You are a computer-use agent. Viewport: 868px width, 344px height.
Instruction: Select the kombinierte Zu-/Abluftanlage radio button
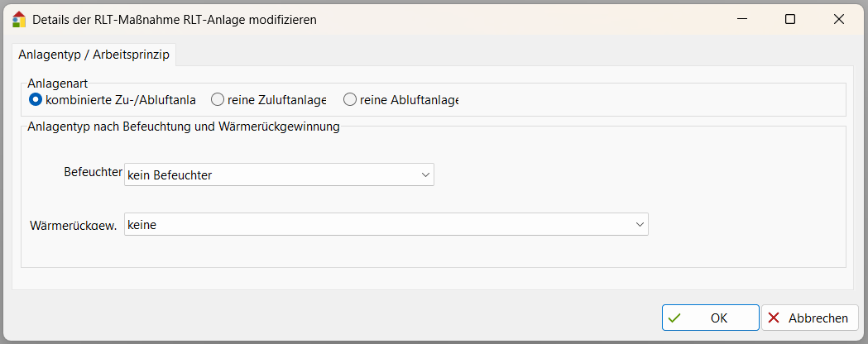(x=36, y=100)
